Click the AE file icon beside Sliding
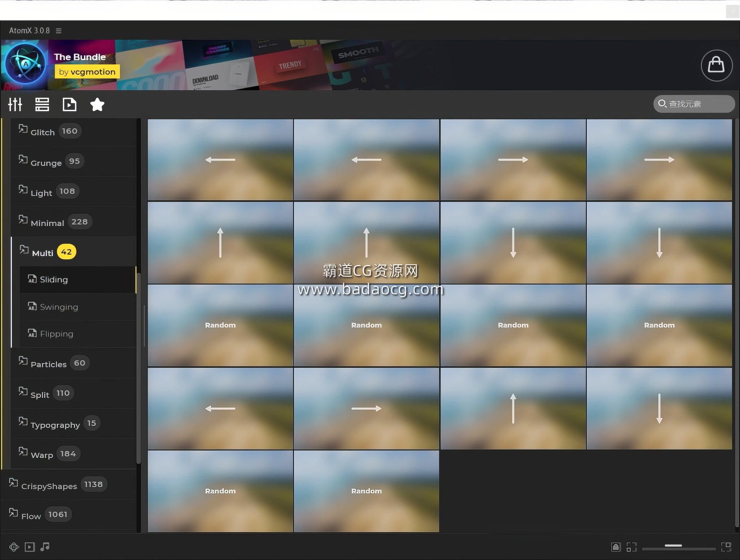This screenshot has width=740, height=560. pyautogui.click(x=32, y=279)
